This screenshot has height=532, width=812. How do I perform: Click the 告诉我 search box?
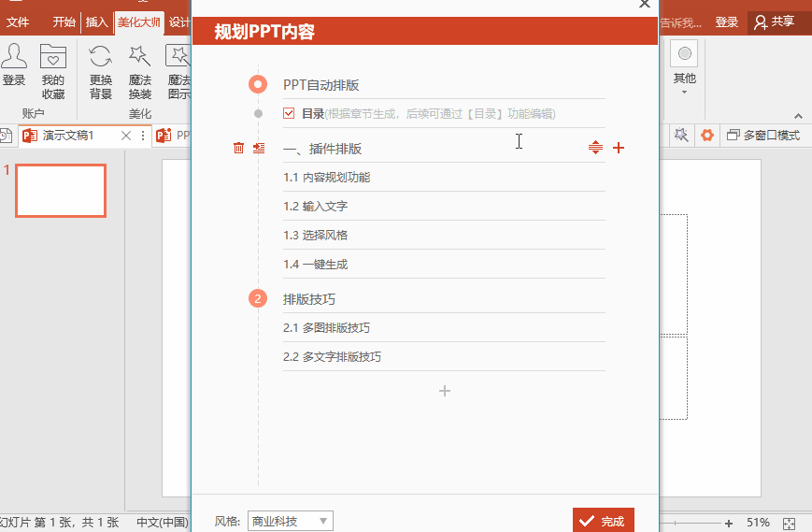click(x=681, y=22)
